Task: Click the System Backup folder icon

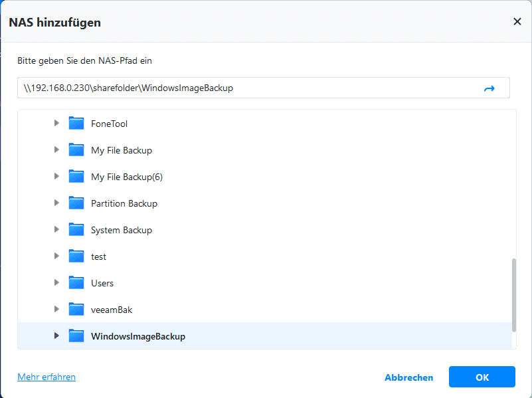Action: tap(76, 229)
